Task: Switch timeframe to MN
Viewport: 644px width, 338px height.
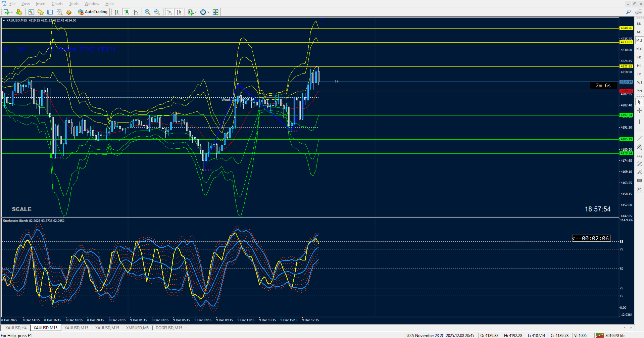Action: pos(639,91)
